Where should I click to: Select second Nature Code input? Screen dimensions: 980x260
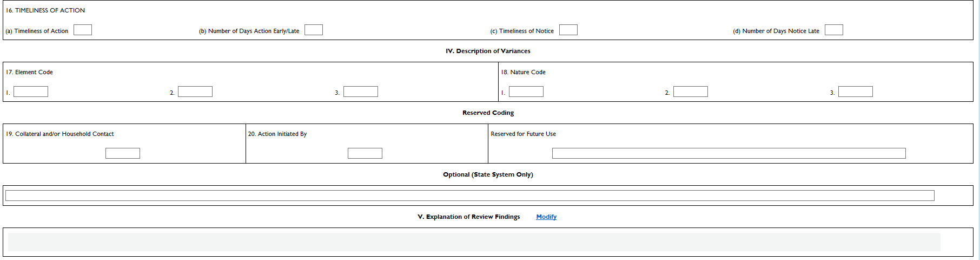(x=691, y=92)
